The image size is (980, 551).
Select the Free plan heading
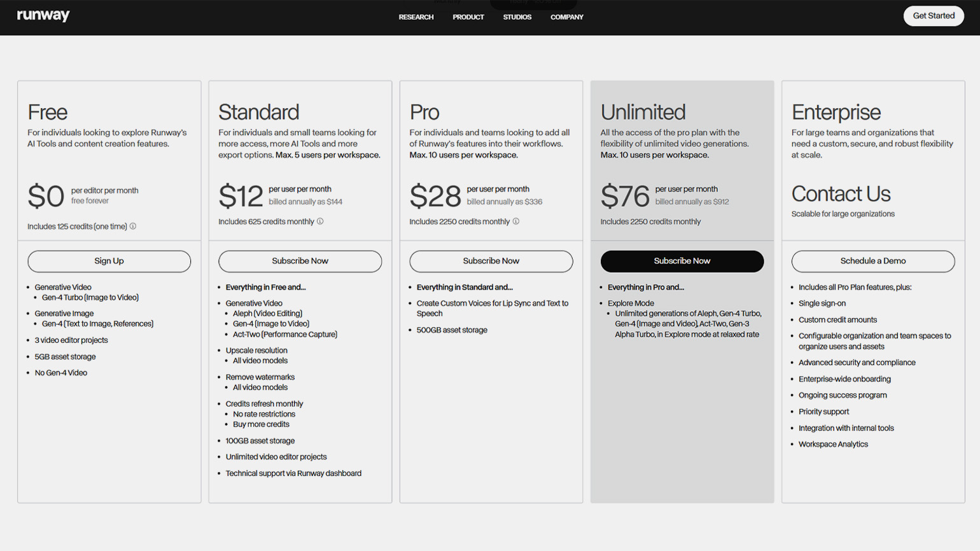tap(48, 113)
